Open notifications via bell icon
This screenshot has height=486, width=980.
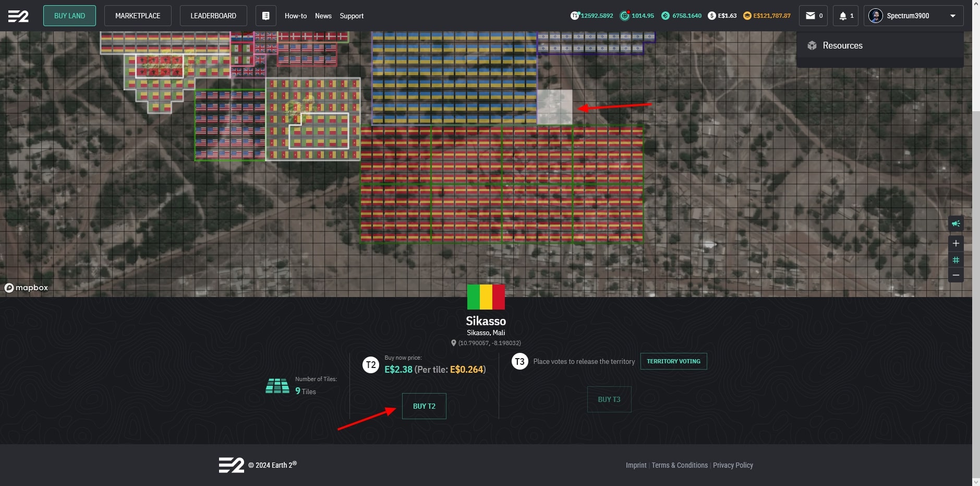click(843, 16)
